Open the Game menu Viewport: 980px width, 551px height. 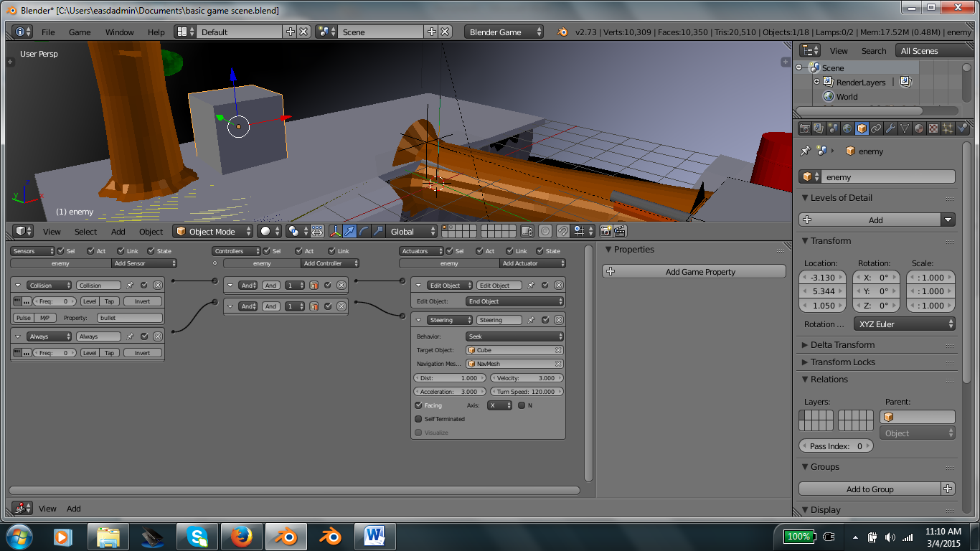click(80, 32)
